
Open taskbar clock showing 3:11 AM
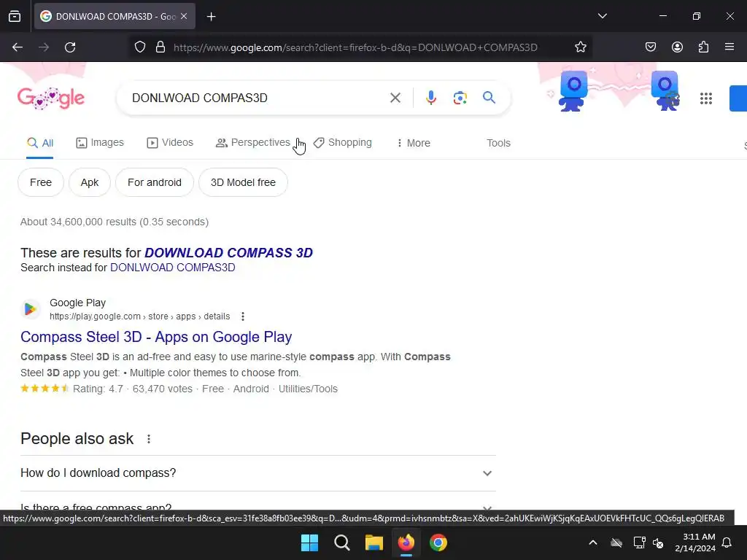(x=695, y=542)
